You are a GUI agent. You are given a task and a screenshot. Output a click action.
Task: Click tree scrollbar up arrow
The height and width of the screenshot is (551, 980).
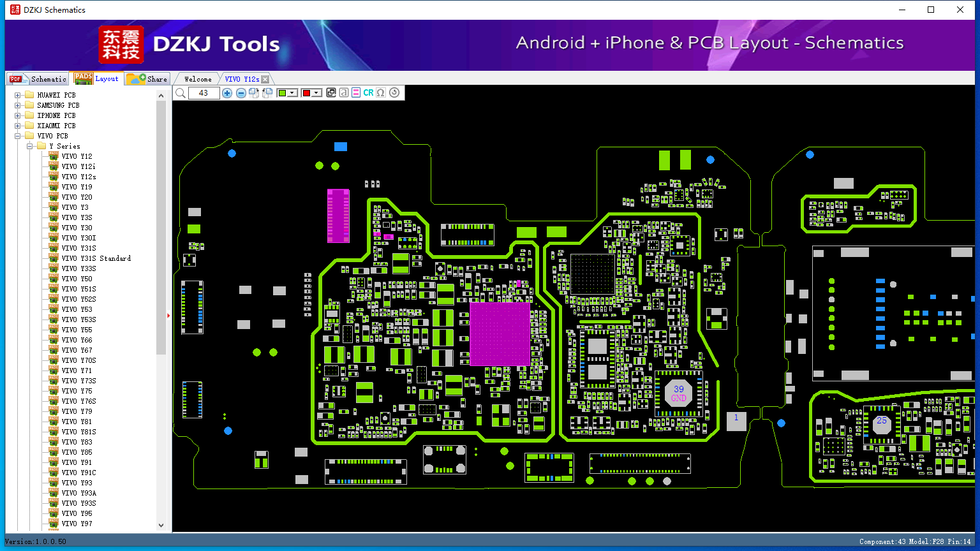coord(161,95)
